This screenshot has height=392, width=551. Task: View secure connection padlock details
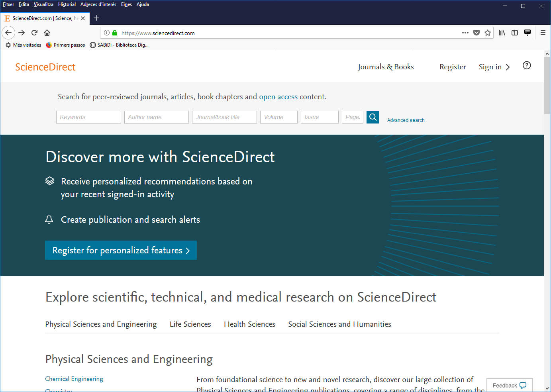pyautogui.click(x=115, y=33)
